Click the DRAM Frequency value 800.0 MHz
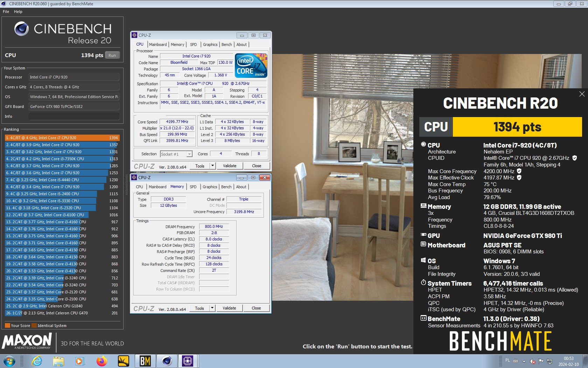Viewport: 588px width, 368px height. [x=214, y=226]
